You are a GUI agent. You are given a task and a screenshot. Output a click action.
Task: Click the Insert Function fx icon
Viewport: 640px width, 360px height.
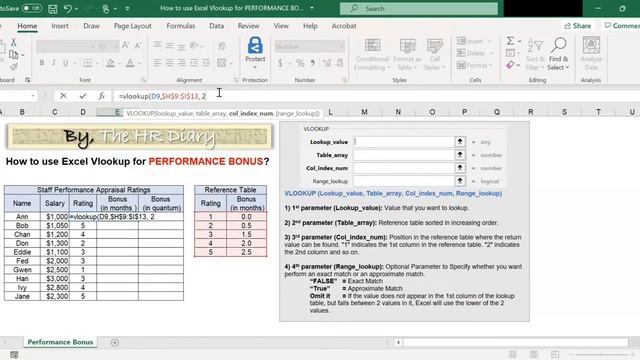click(101, 96)
